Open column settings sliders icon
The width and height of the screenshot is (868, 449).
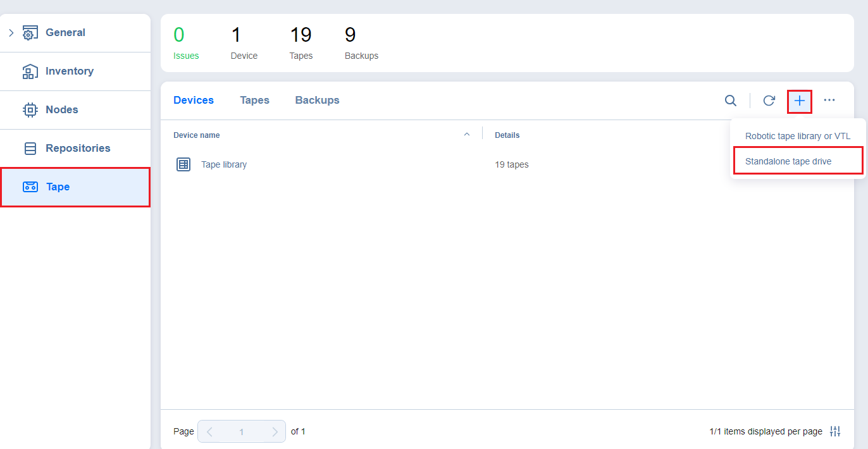click(x=835, y=431)
